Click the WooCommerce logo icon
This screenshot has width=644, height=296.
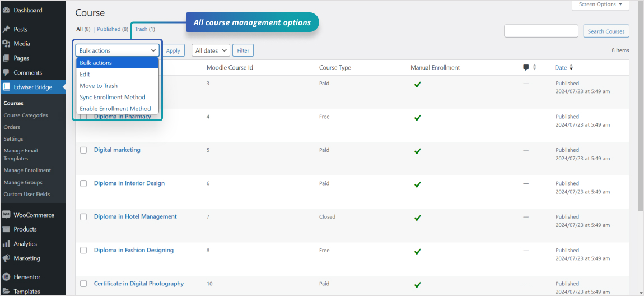[6, 215]
